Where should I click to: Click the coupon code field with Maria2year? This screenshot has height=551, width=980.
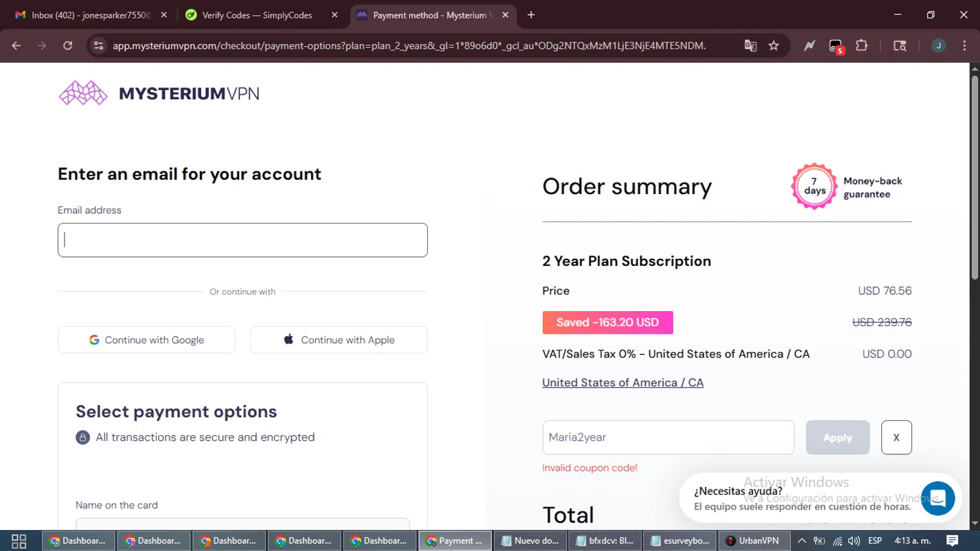[x=668, y=437]
